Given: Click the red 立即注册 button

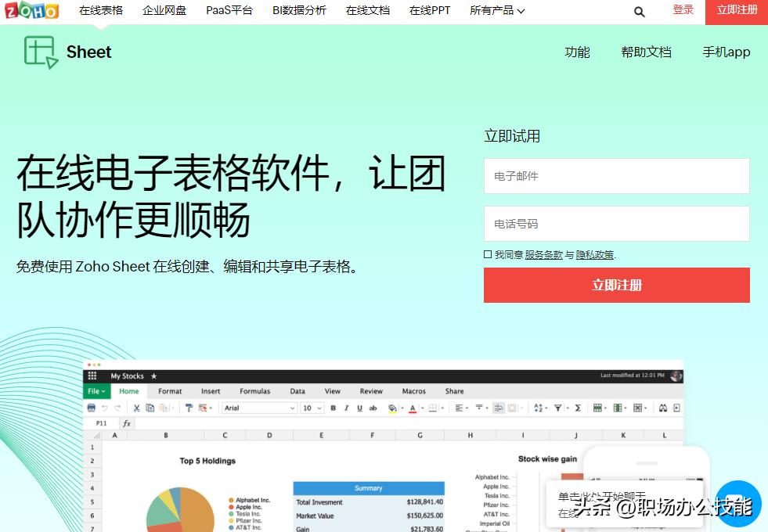Looking at the screenshot, I should (617, 285).
